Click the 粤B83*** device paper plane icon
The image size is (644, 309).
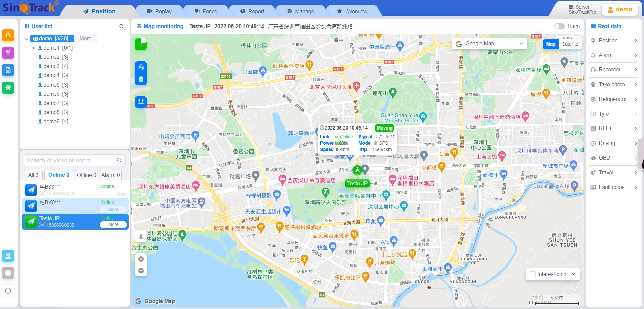(x=31, y=190)
